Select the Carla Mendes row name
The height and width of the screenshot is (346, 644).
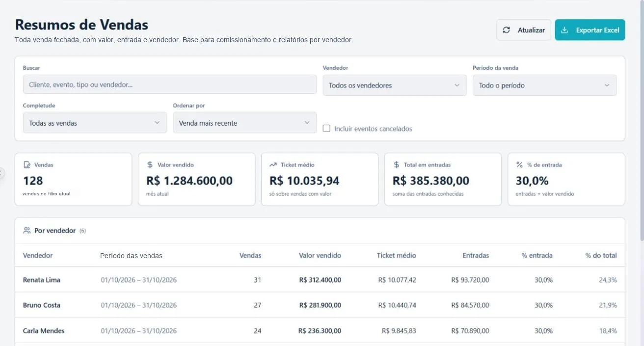point(44,331)
